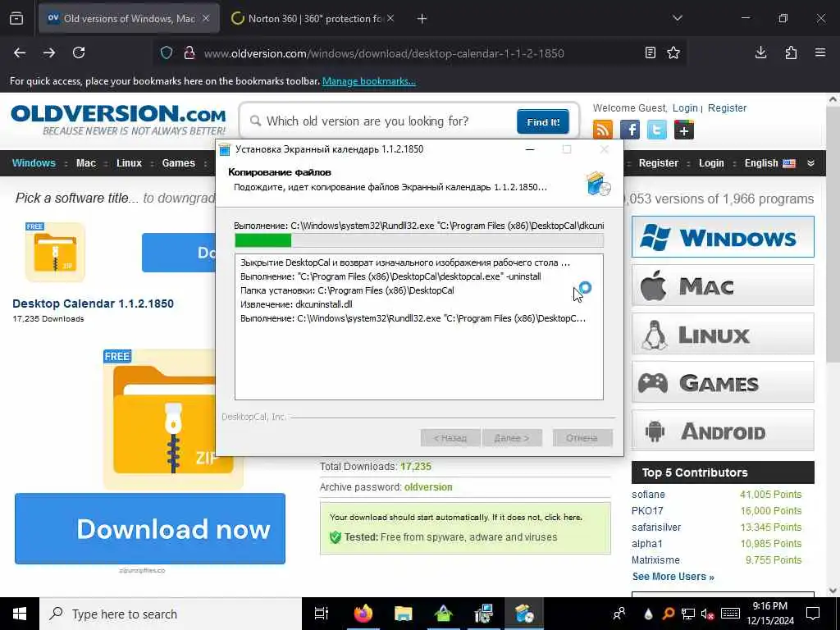840x630 pixels.
Task: Close the Old versions of Windows tab
Action: pyautogui.click(x=206, y=18)
